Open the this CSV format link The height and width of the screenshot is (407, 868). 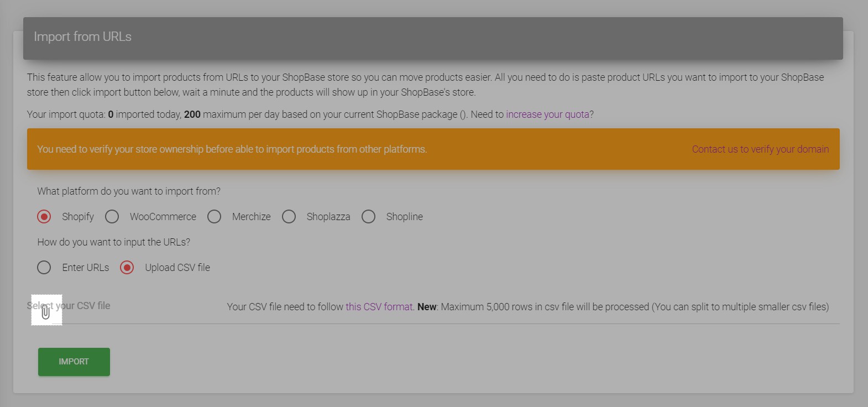coord(379,307)
